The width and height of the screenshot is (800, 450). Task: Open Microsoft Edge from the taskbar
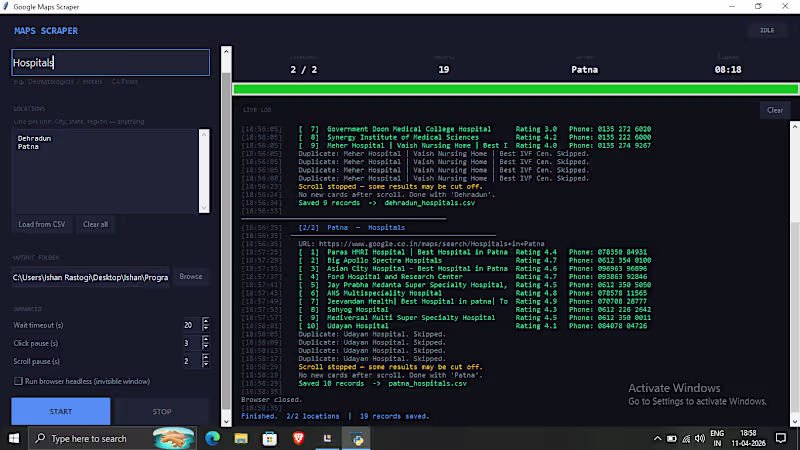[x=212, y=438]
